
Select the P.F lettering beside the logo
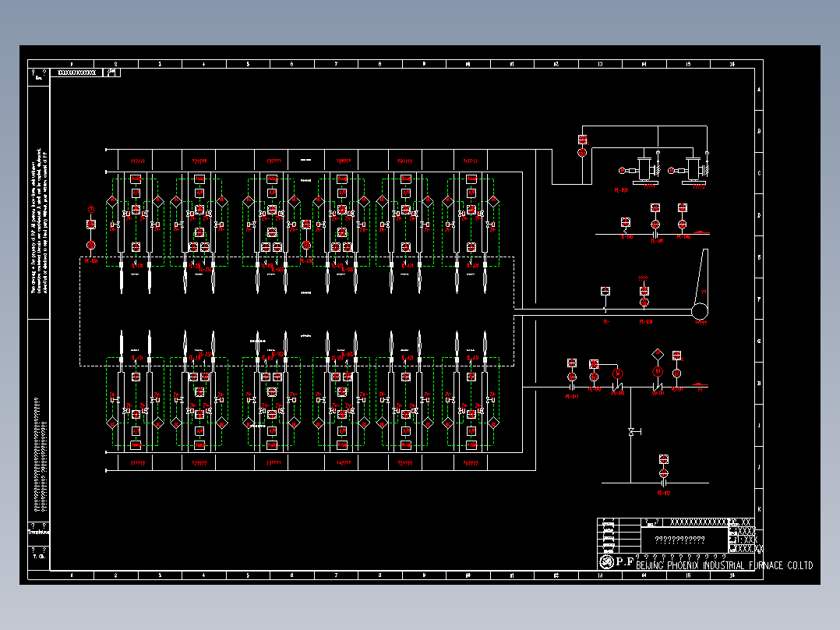coord(625,562)
